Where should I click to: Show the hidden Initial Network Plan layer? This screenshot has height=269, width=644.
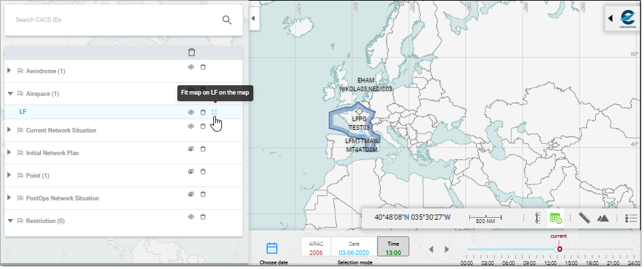[191, 148]
